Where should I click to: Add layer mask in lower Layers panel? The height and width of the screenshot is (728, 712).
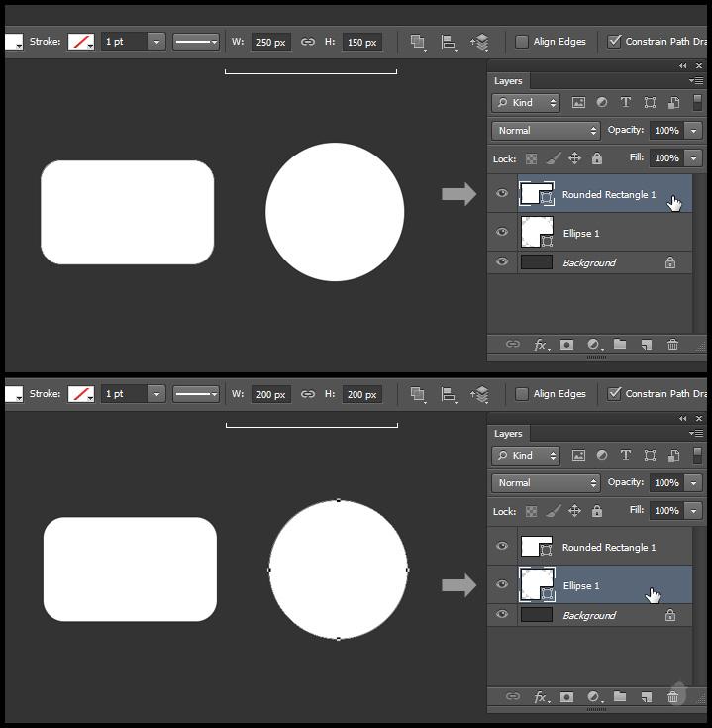coord(566,697)
